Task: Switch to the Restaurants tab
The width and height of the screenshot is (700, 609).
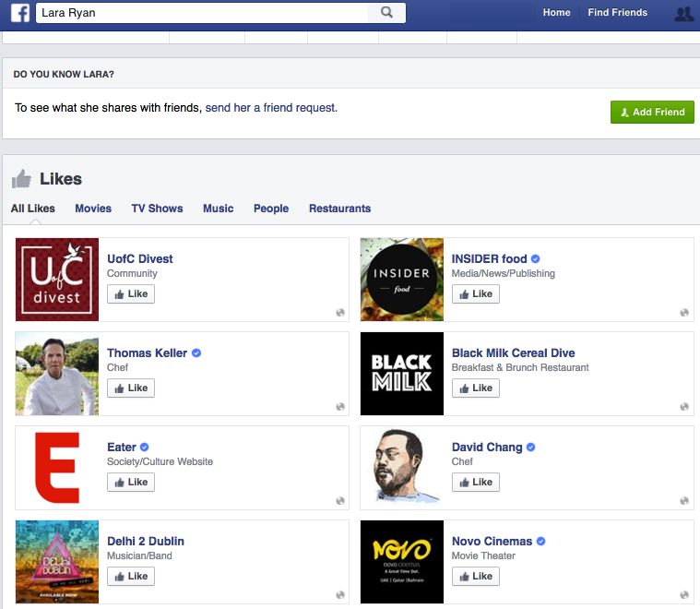Action: pyautogui.click(x=339, y=209)
